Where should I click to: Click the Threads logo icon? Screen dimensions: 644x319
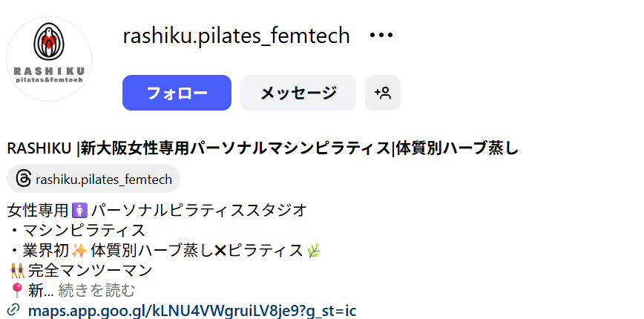(x=24, y=179)
